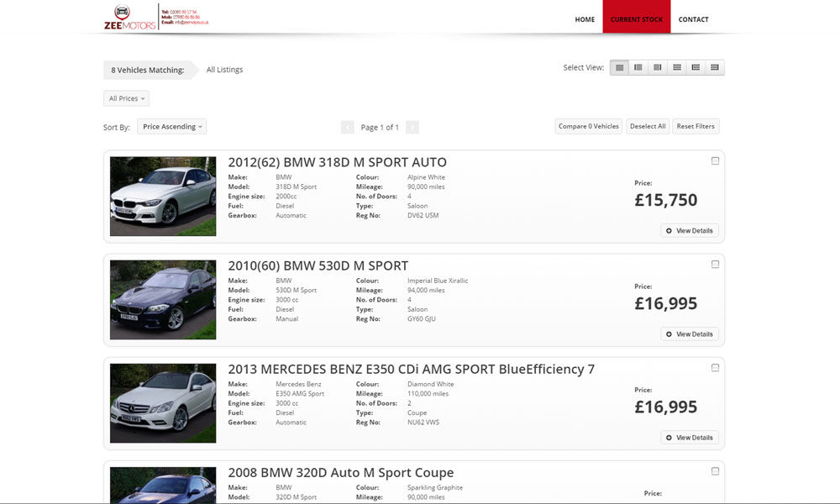Open the Contact page
The height and width of the screenshot is (504, 840).
[x=693, y=19]
